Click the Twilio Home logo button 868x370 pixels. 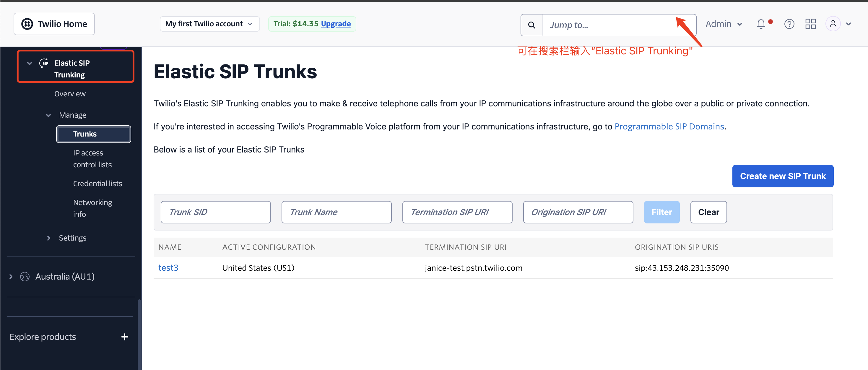coord(54,24)
